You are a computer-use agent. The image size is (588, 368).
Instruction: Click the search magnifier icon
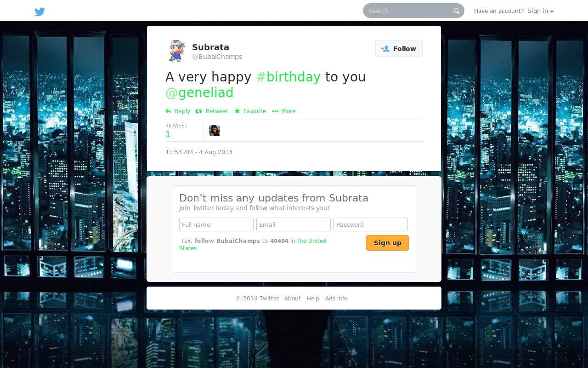[457, 11]
